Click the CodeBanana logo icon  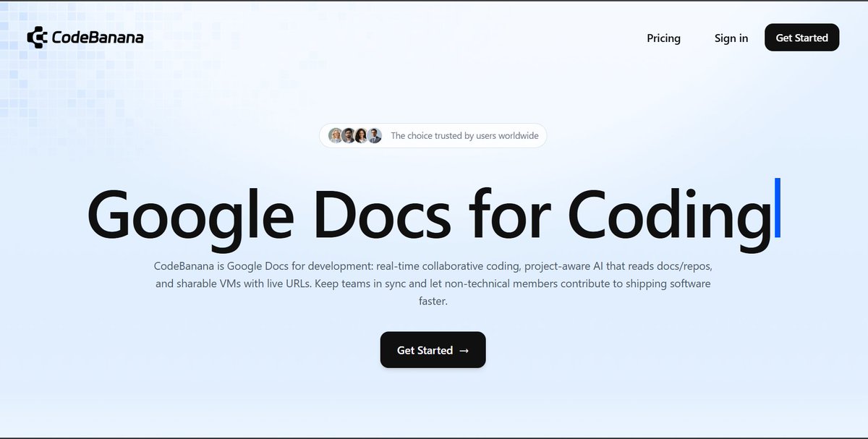click(36, 36)
